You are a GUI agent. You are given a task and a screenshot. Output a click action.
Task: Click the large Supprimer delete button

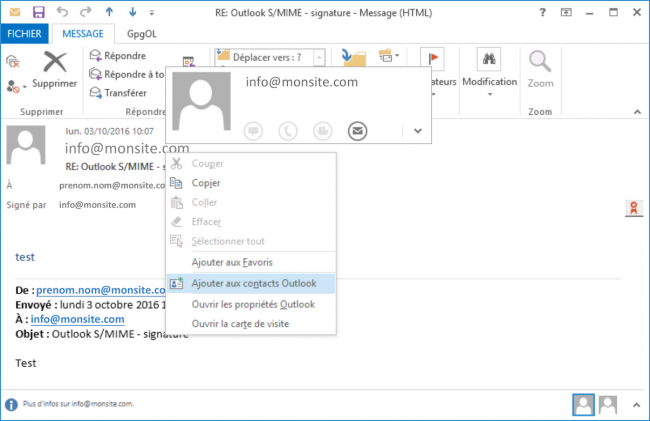pos(55,70)
